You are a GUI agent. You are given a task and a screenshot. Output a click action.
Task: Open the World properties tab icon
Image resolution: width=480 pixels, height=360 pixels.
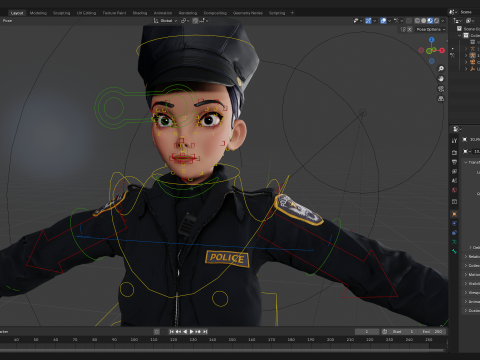454,190
